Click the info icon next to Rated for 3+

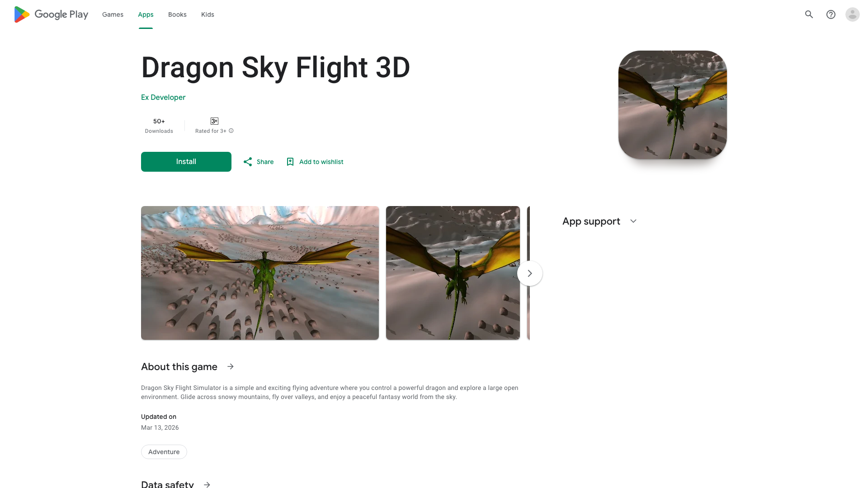[x=231, y=131]
